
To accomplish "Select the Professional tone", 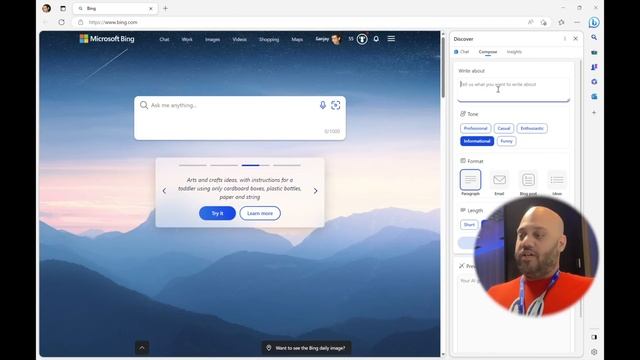I will tap(476, 128).
